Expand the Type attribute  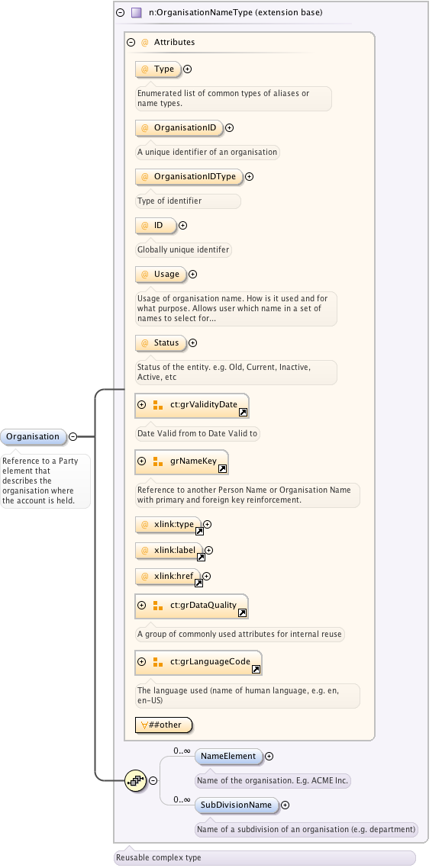pos(187,69)
